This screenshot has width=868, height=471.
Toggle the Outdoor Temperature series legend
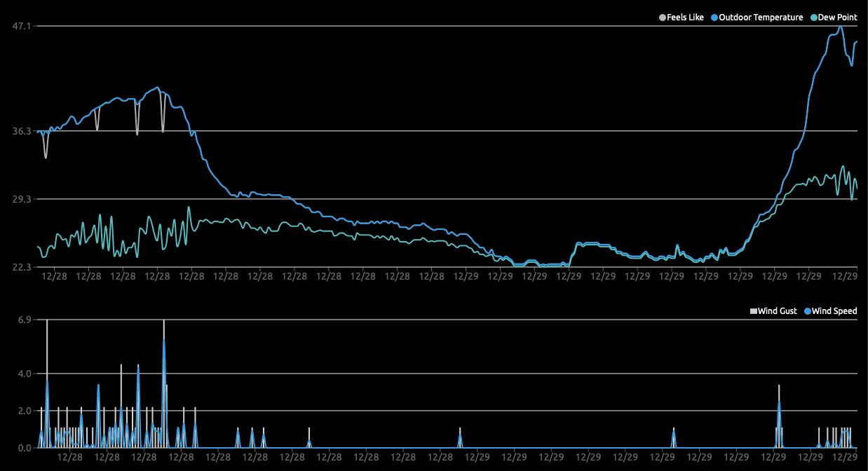[757, 18]
